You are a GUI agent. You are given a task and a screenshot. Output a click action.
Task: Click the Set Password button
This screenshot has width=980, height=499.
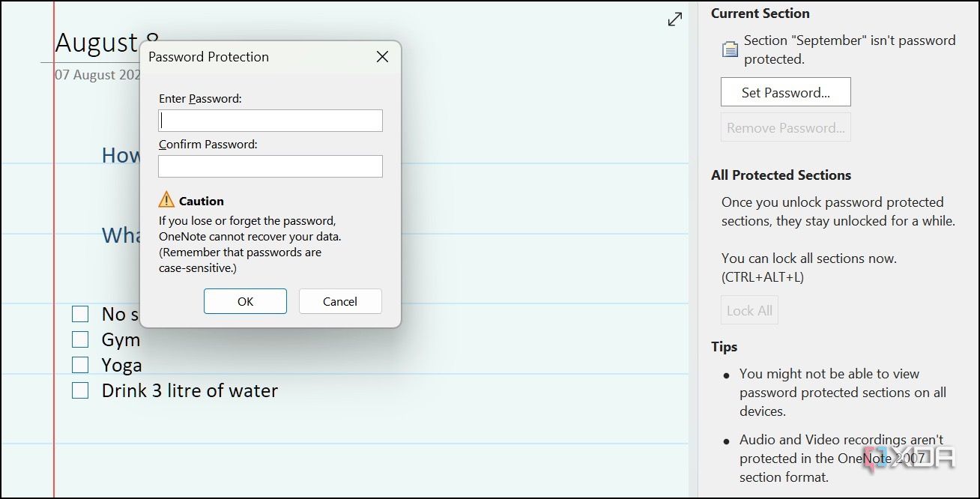[x=786, y=92]
